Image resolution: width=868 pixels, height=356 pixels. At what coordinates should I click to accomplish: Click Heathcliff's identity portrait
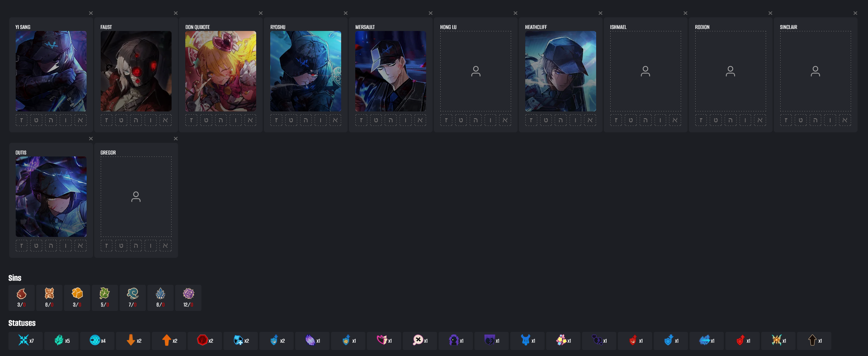pos(561,71)
